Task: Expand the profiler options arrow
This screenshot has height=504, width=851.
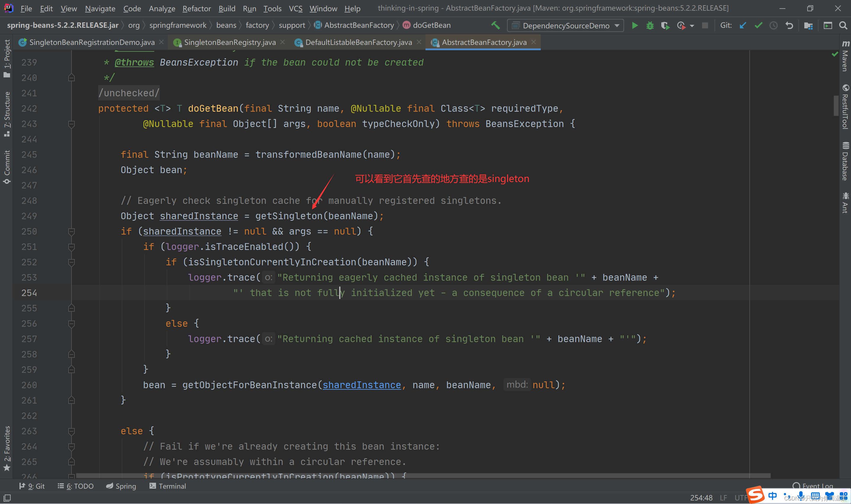Action: (692, 26)
